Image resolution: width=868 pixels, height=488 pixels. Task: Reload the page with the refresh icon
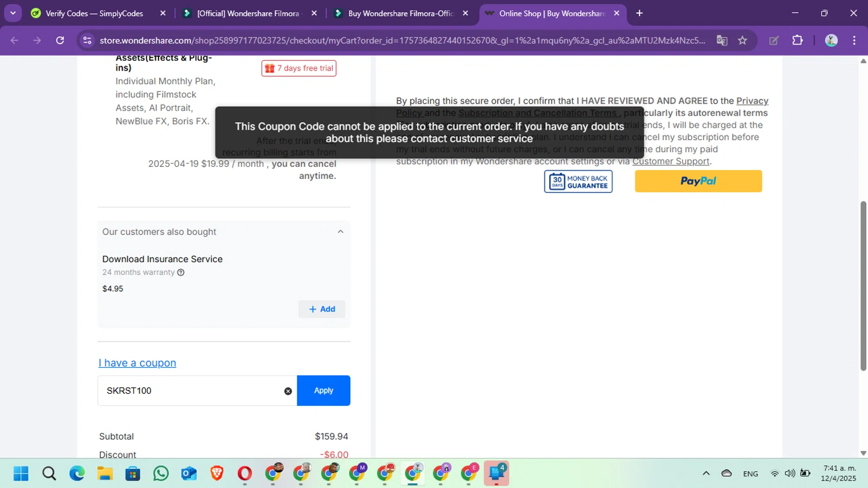60,41
